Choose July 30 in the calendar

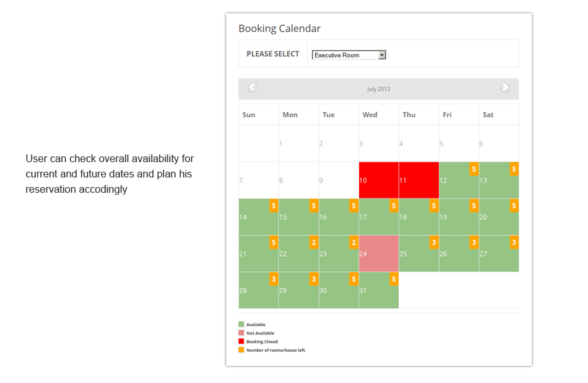338,290
